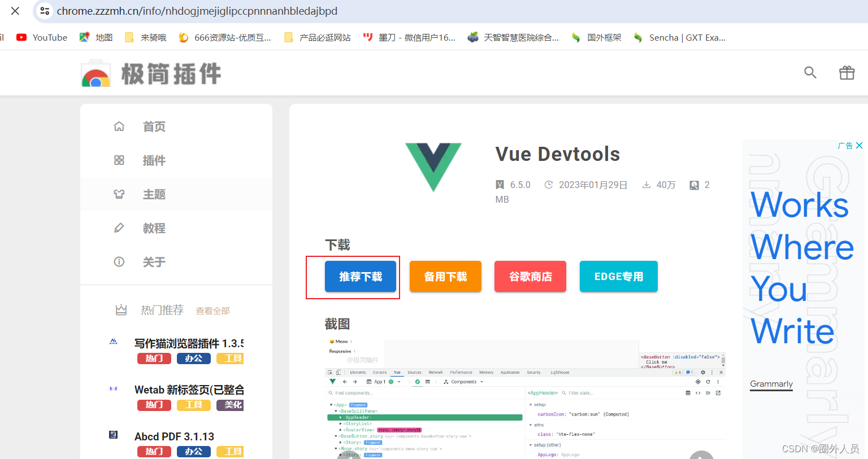This screenshot has width=868, height=459.
Task: Click 办公 tag under 写作猫浏览器插件
Action: coord(194,359)
